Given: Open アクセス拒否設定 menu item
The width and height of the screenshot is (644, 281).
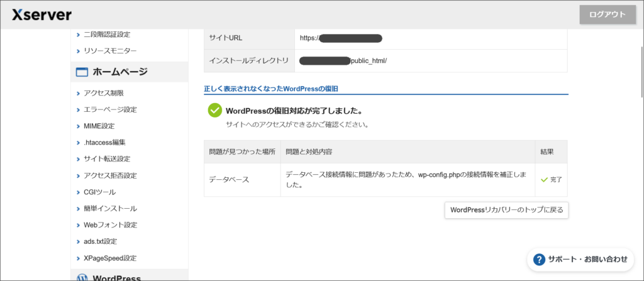Looking at the screenshot, I should (110, 175).
